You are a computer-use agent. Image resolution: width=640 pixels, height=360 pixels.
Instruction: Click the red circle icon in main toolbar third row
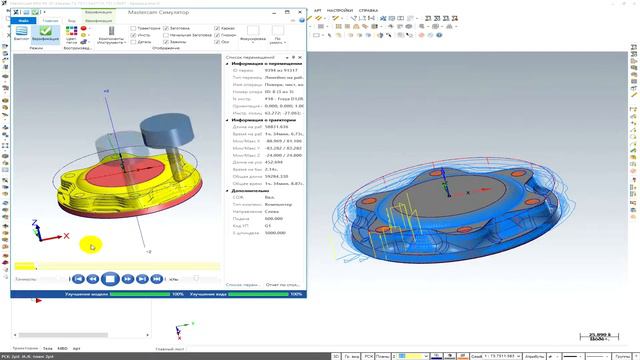click(x=422, y=35)
